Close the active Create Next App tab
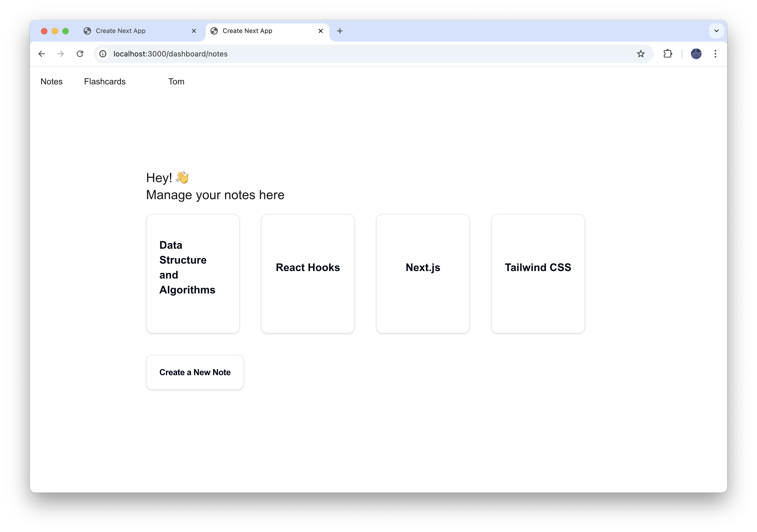Viewport: 757px width, 532px height. click(320, 31)
